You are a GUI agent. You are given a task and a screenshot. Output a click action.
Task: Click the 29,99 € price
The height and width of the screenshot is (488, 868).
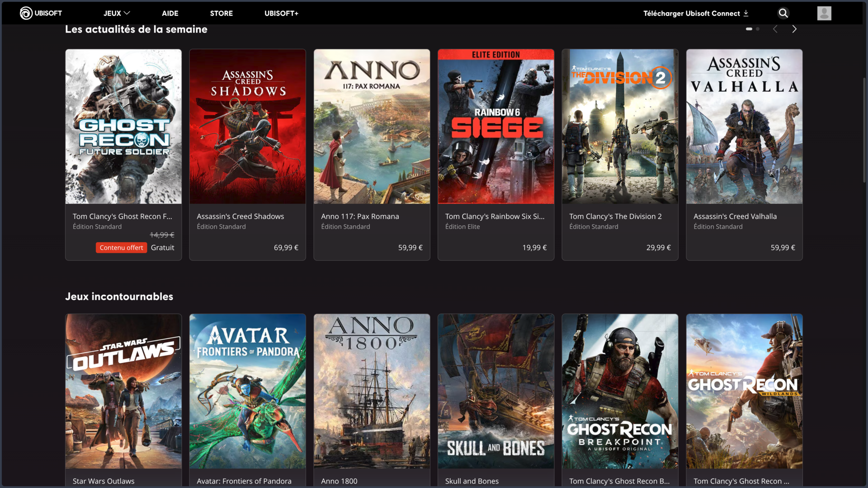[659, 248]
